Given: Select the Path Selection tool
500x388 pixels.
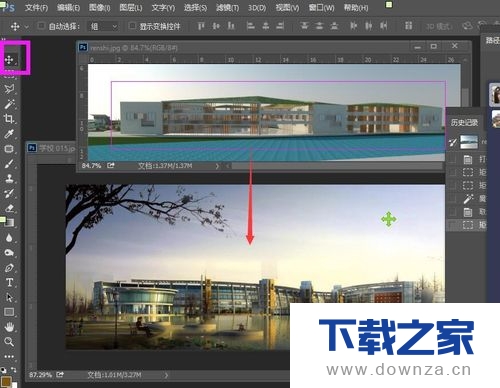Looking at the screenshot, I should point(9,297).
